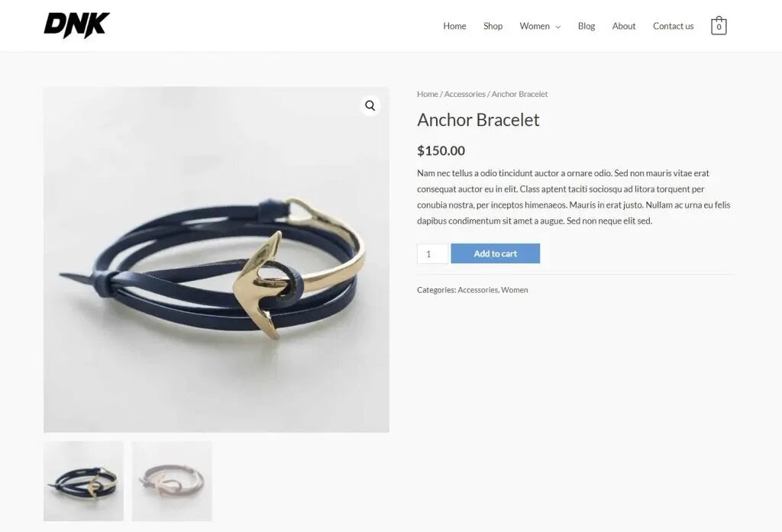
Task: Click the Add to cart button
Action: 495,253
